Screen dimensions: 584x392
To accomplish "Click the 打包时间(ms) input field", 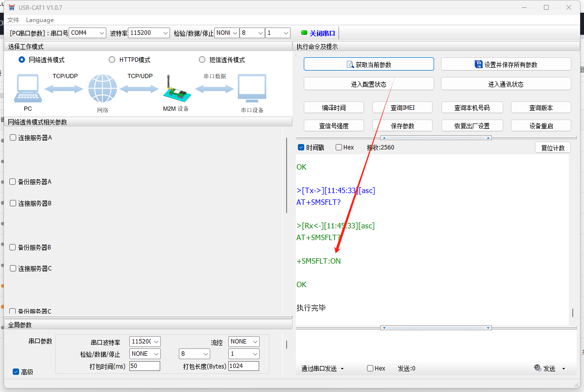I will click(x=145, y=366).
